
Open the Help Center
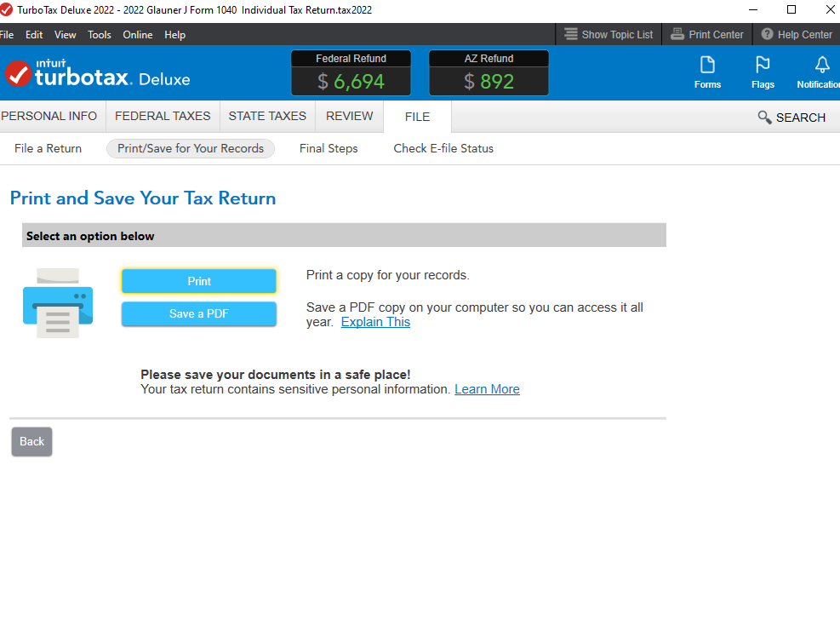click(797, 34)
